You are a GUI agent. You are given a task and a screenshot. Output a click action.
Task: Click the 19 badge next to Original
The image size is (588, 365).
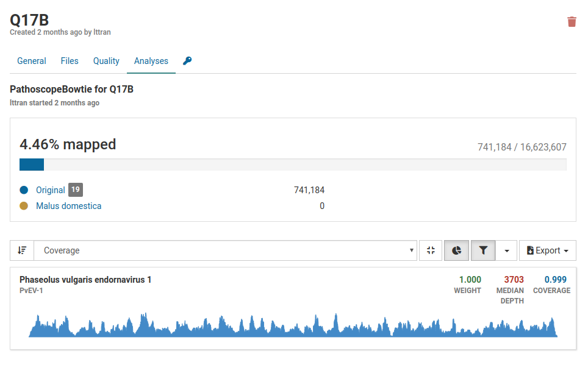[x=75, y=190]
